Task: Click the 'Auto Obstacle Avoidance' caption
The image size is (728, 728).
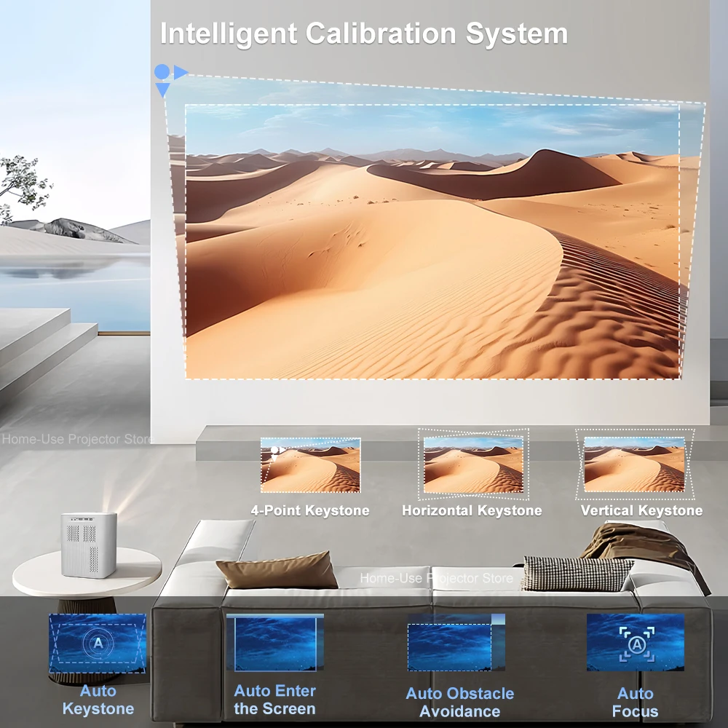Action: point(459,702)
